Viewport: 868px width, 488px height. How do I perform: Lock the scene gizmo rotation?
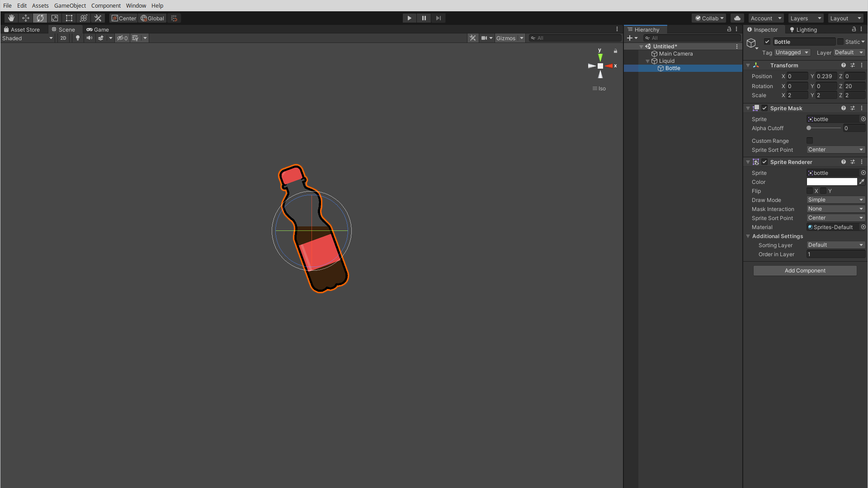[x=615, y=51]
